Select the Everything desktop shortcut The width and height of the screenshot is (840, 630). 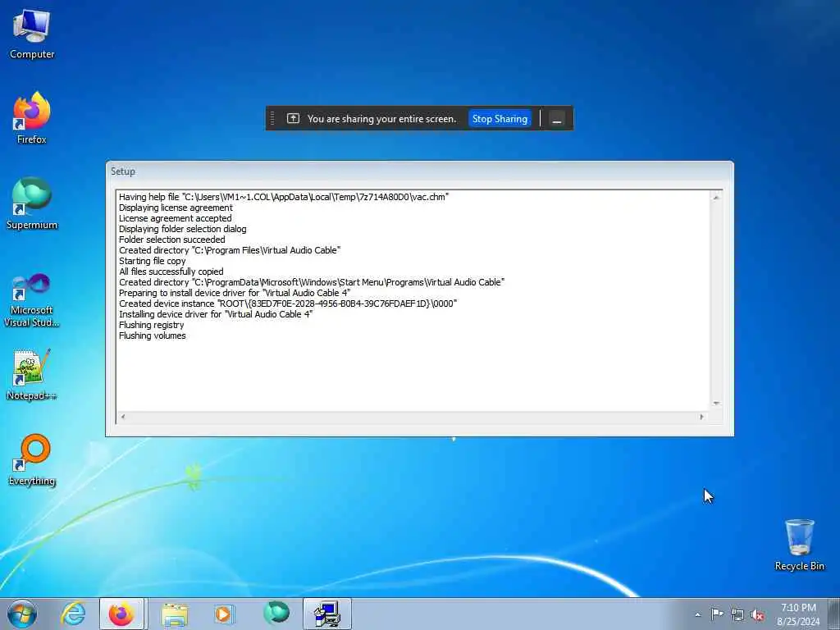tap(32, 459)
